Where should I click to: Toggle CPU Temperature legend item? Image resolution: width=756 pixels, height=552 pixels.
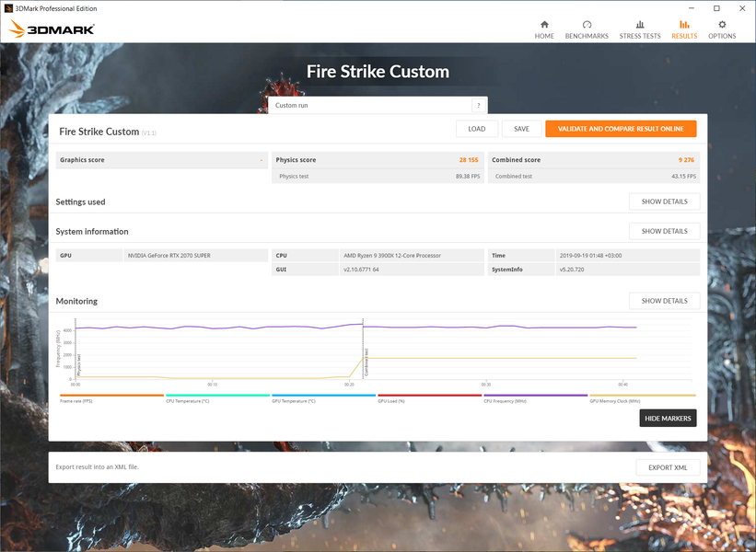click(217, 398)
